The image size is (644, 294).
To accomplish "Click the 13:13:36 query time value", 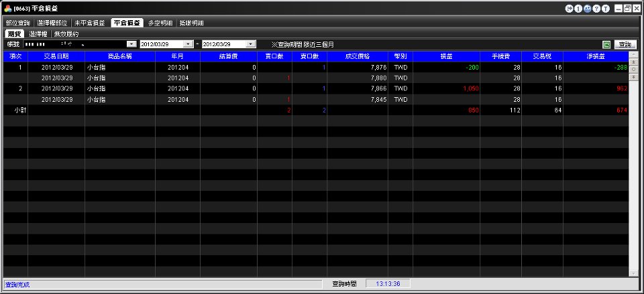I will [x=388, y=284].
